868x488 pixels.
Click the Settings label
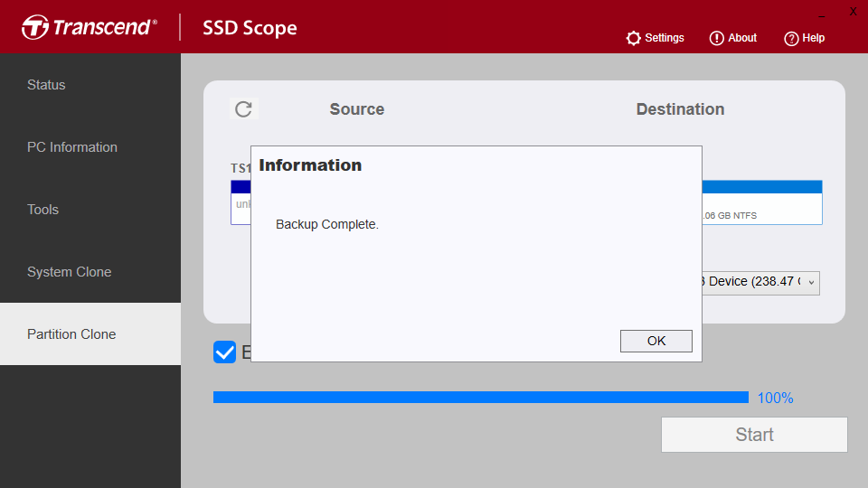pos(665,38)
